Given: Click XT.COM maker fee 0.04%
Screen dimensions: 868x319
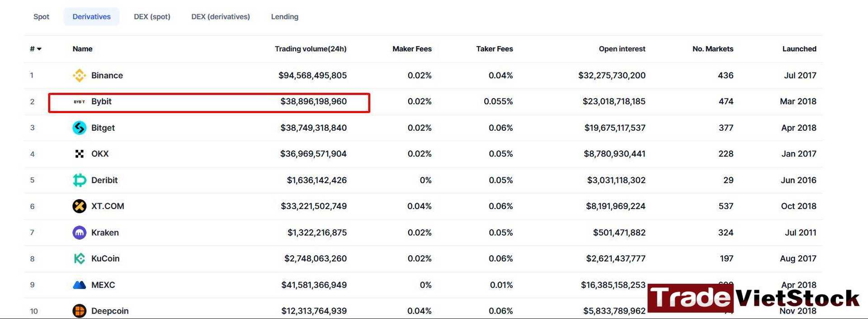Looking at the screenshot, I should point(420,206).
